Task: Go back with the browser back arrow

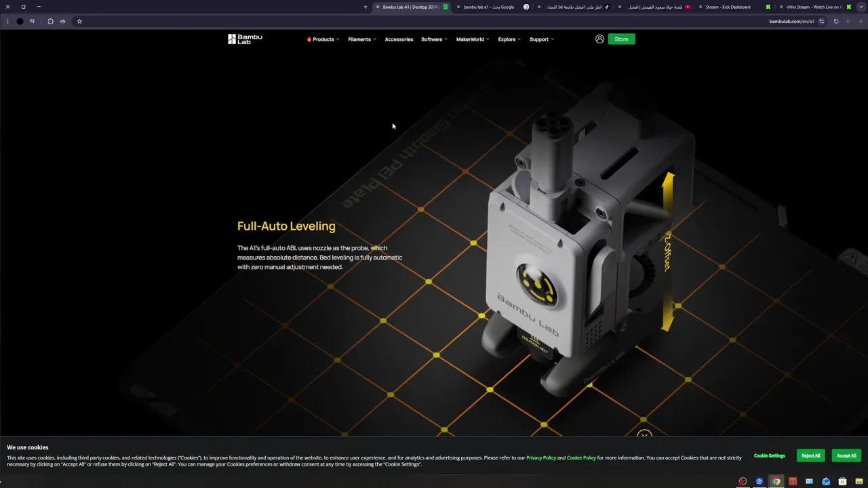Action: click(848, 21)
